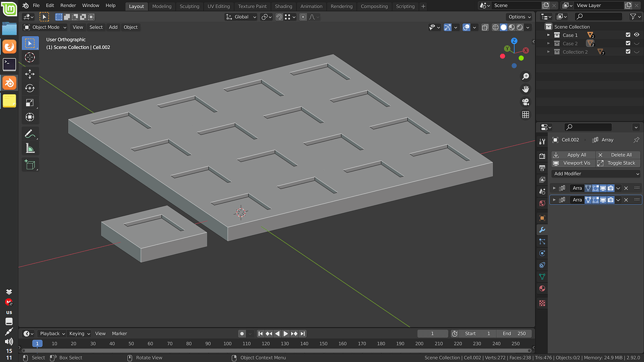This screenshot has width=644, height=362.
Task: Click the pan hand viewport icon
Action: pyautogui.click(x=525, y=89)
